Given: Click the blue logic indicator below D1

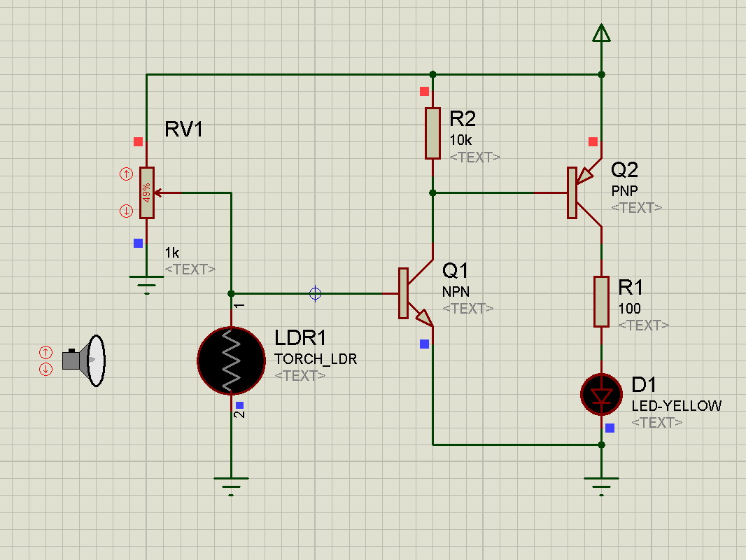Looking at the screenshot, I should (x=610, y=428).
